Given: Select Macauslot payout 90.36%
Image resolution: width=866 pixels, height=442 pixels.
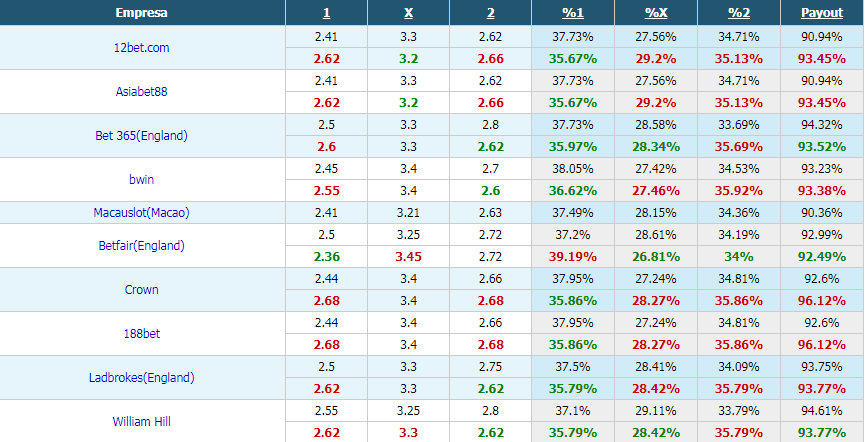Looking at the screenshot, I should (822, 213).
